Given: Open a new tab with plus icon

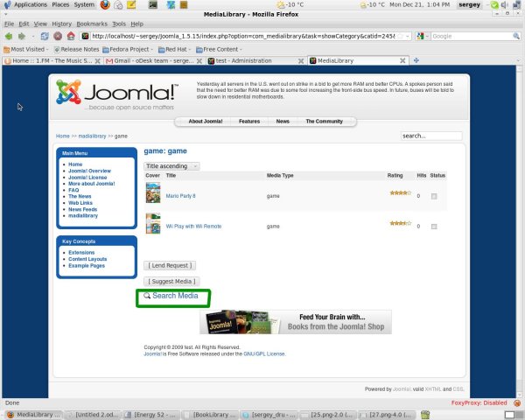Looking at the screenshot, I should (416, 60).
